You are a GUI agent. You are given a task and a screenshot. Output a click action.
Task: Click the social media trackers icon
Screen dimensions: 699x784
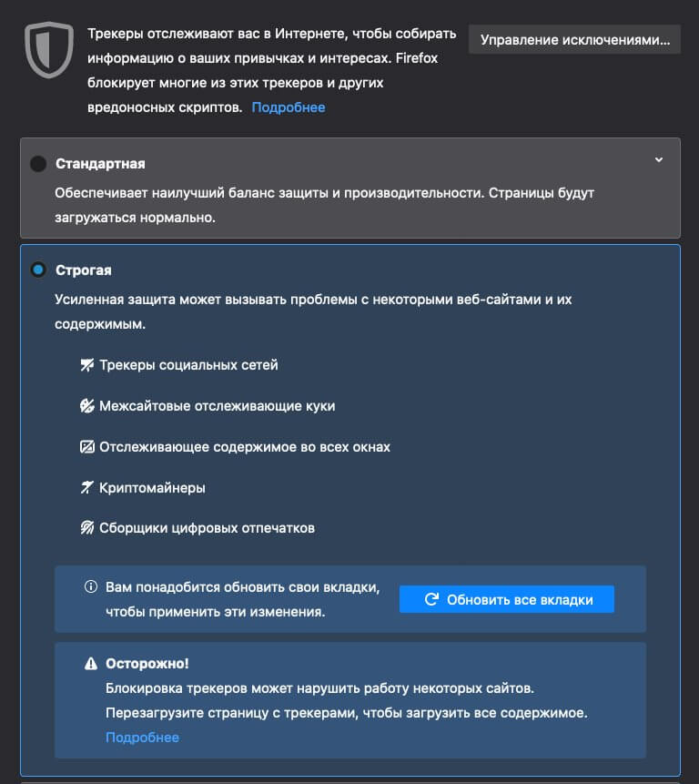(x=87, y=365)
